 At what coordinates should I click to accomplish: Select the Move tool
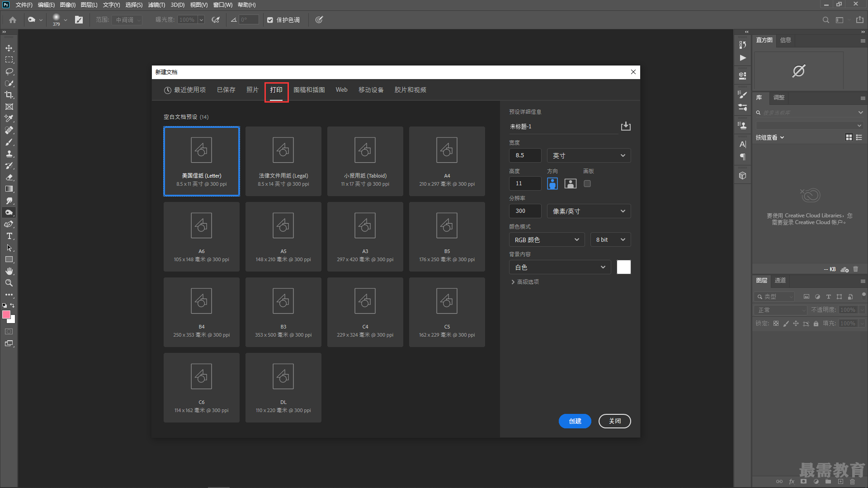pyautogui.click(x=9, y=48)
